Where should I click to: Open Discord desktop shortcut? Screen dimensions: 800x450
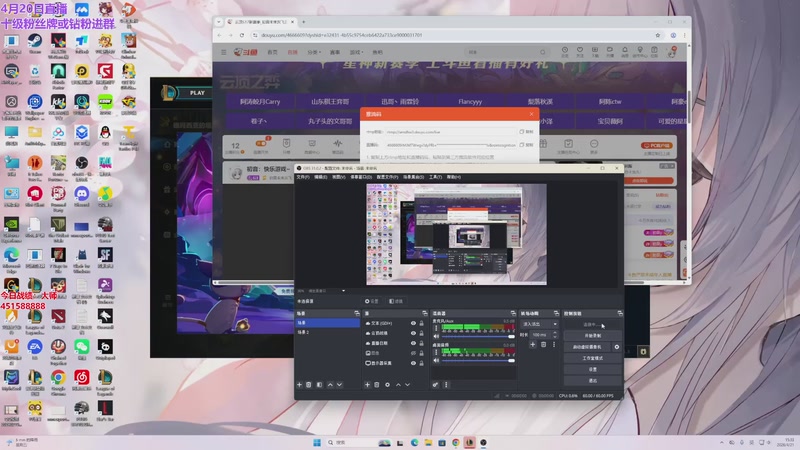click(x=82, y=196)
